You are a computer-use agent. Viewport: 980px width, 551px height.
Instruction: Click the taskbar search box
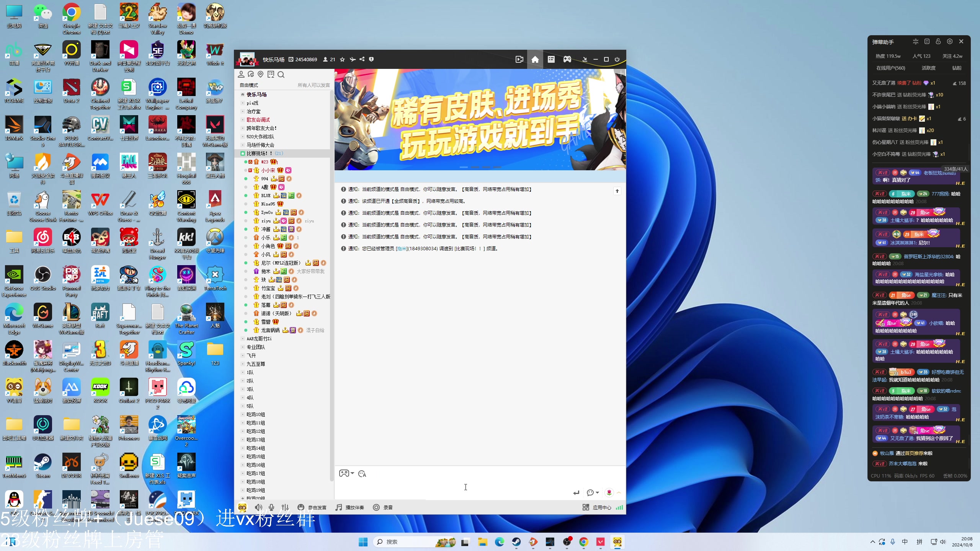(x=415, y=542)
